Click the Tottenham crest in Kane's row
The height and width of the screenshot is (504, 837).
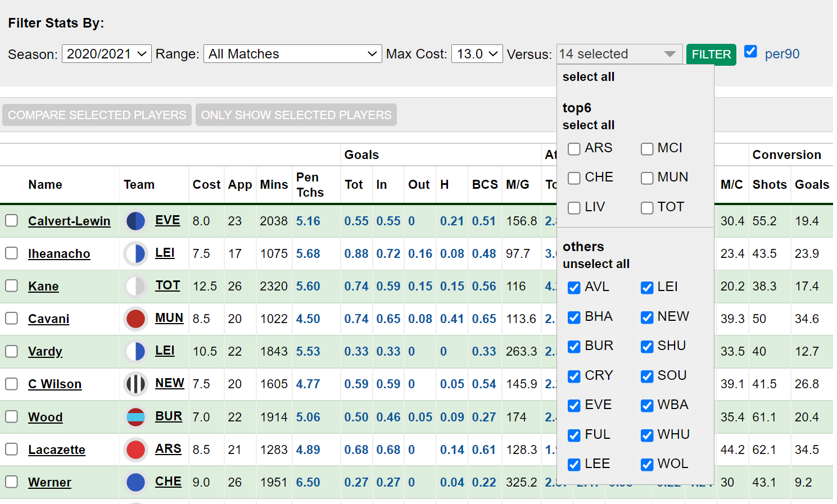pyautogui.click(x=135, y=286)
